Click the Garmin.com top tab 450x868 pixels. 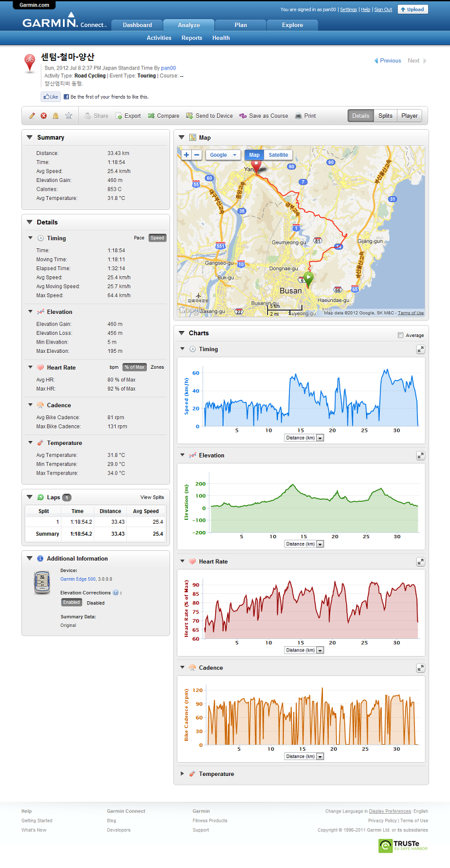click(34, 5)
